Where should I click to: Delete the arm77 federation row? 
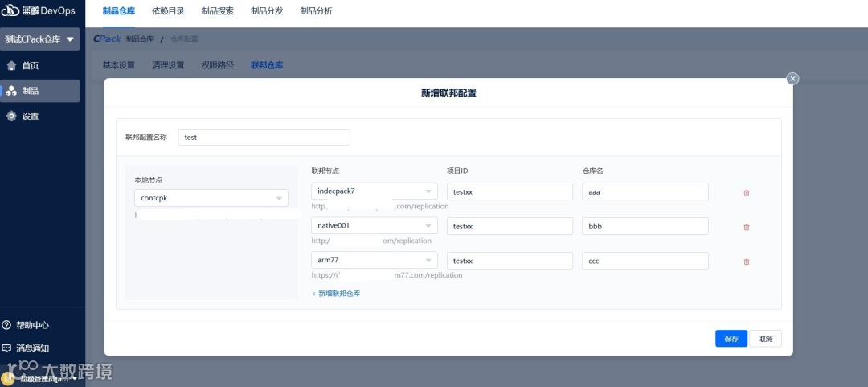point(746,261)
